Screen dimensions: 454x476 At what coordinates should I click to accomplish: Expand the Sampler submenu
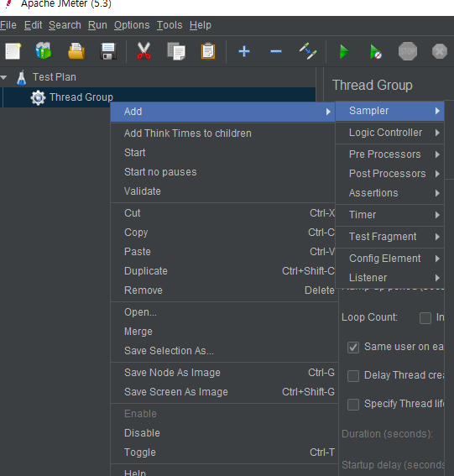(x=389, y=111)
